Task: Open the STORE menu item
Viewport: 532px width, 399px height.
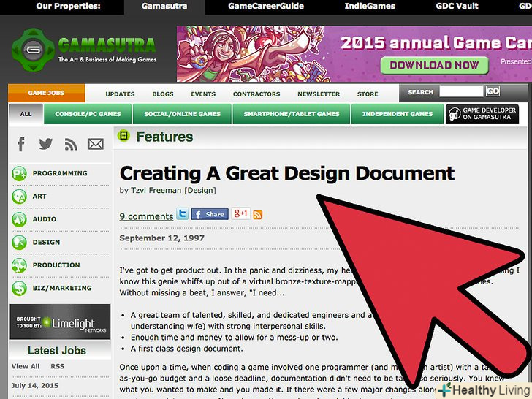Action: (x=368, y=94)
